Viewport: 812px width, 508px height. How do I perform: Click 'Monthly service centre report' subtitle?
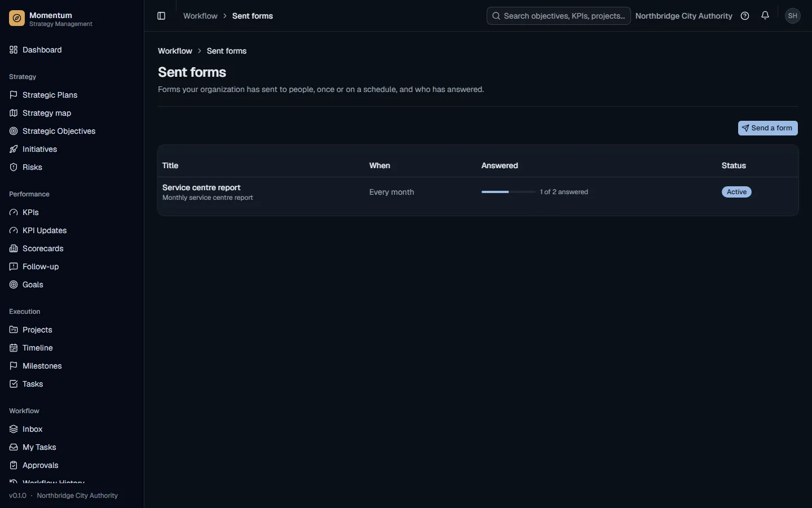coord(208,198)
